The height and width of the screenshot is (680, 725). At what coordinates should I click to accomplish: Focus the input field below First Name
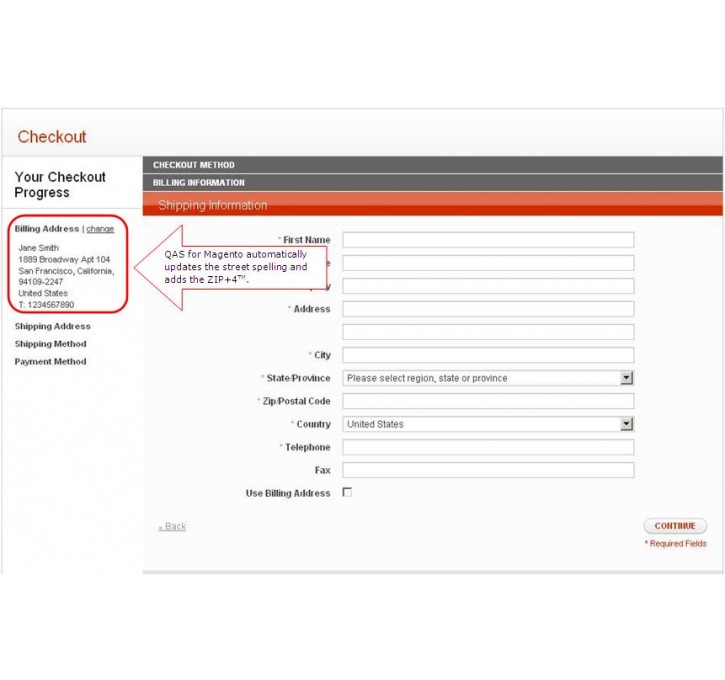488,263
